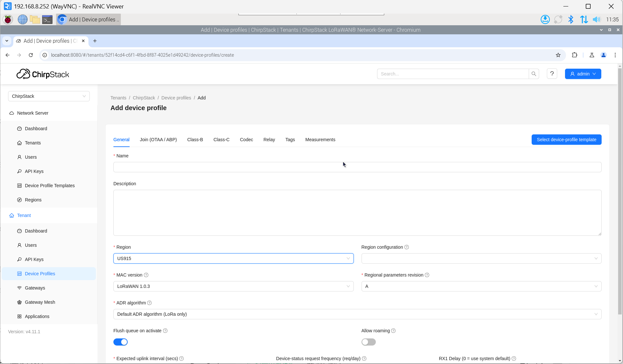Viewport: 623px width, 364px height.
Task: Click into the Name input field
Action: 357,167
